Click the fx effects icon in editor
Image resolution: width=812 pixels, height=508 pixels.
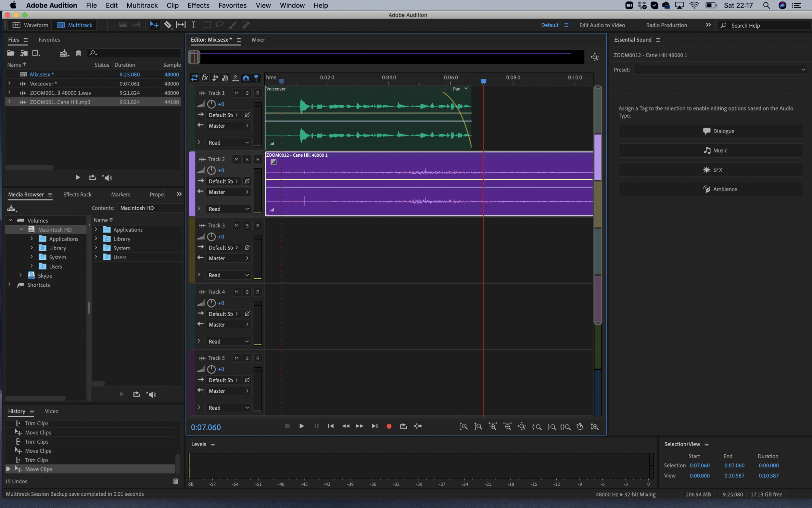tap(204, 78)
